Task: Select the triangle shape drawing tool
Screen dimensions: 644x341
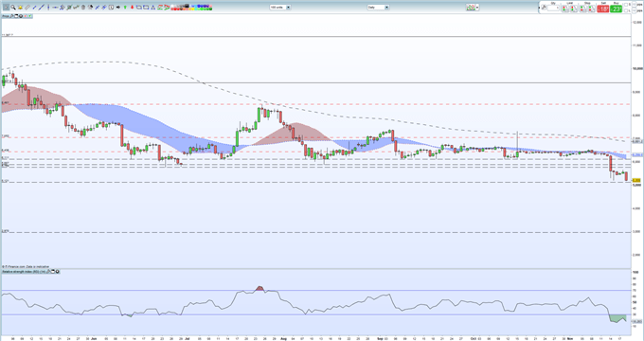Action: [152, 7]
